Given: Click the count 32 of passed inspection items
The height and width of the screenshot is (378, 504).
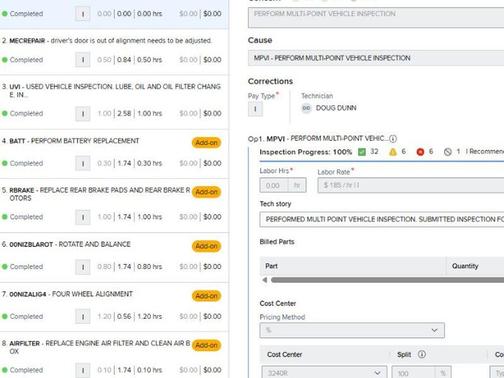Looking at the screenshot, I should click(x=374, y=152).
